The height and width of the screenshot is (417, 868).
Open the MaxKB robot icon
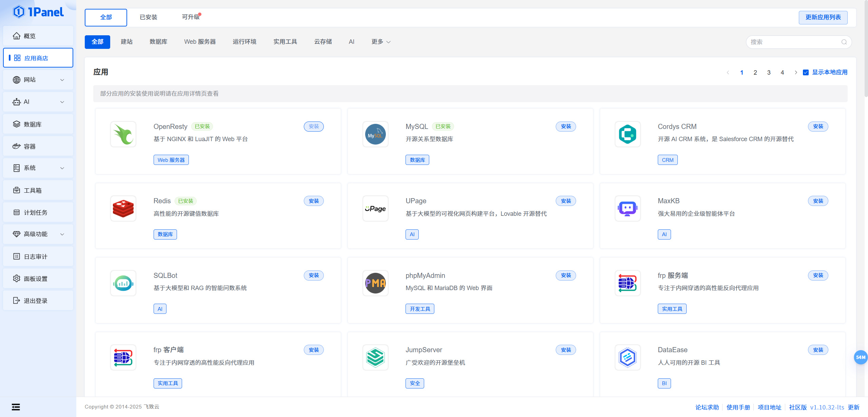pos(628,209)
